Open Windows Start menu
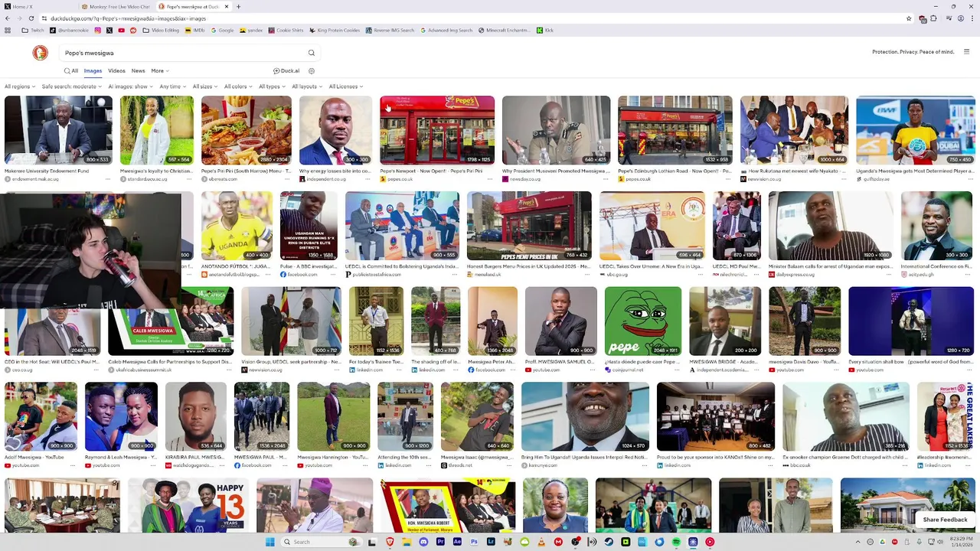The image size is (980, 551). [269, 542]
